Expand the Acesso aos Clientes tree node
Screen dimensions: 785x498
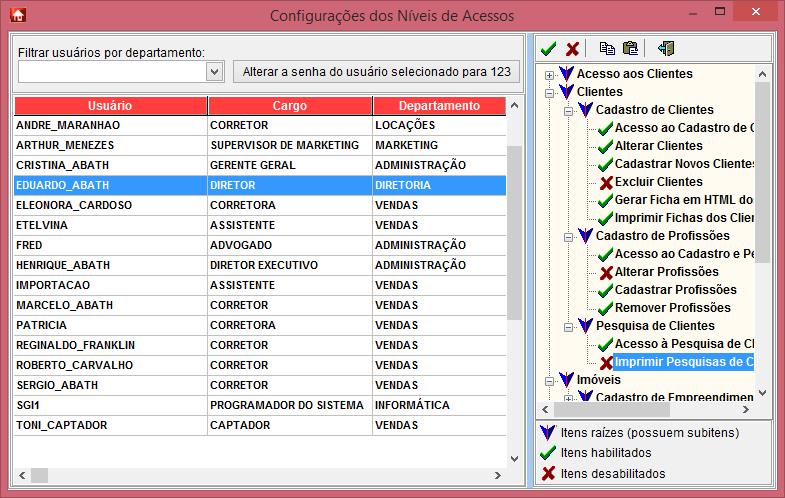tap(549, 75)
